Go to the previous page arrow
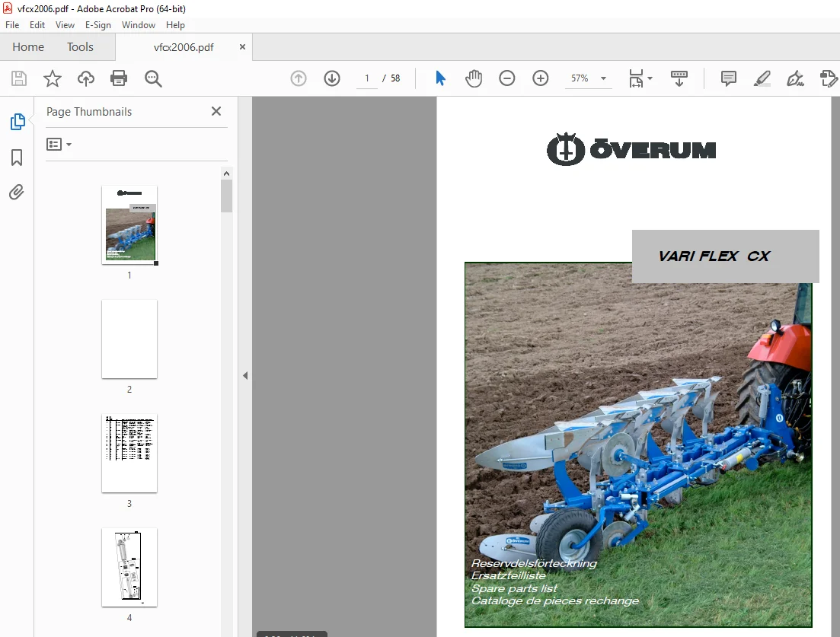This screenshot has height=637, width=840. (x=299, y=78)
